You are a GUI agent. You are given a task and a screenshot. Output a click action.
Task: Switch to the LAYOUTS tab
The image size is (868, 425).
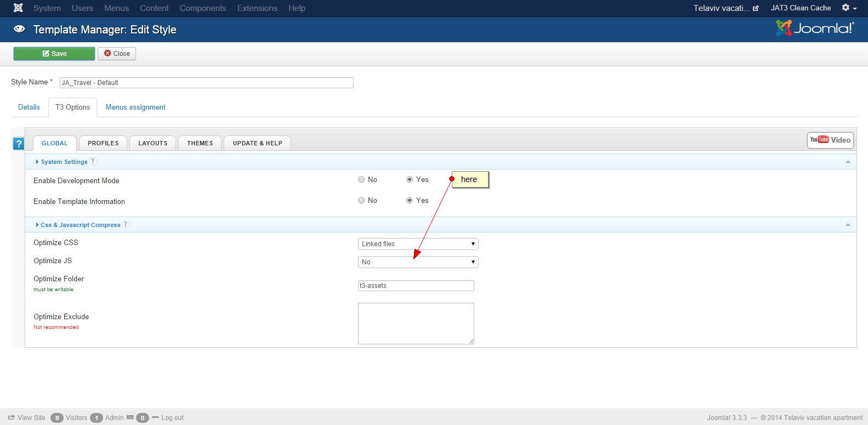(x=152, y=143)
